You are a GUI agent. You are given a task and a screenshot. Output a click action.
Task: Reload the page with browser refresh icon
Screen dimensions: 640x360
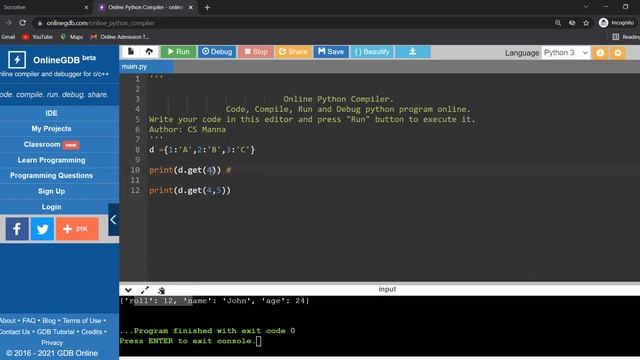coord(23,23)
